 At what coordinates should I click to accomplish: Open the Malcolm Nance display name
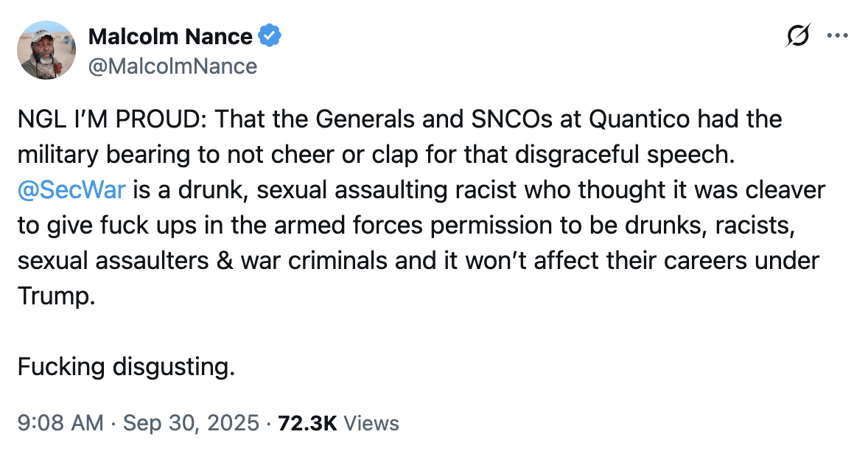(170, 35)
